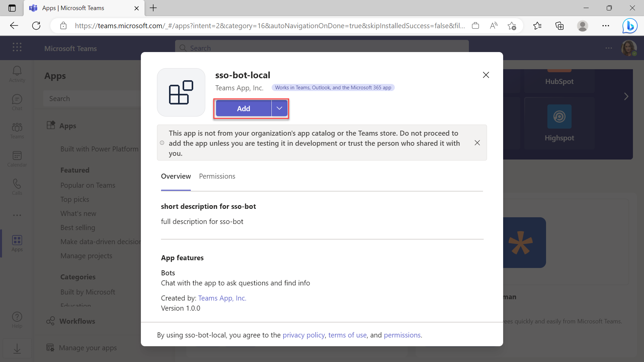Switch to the Permissions tab

click(217, 176)
